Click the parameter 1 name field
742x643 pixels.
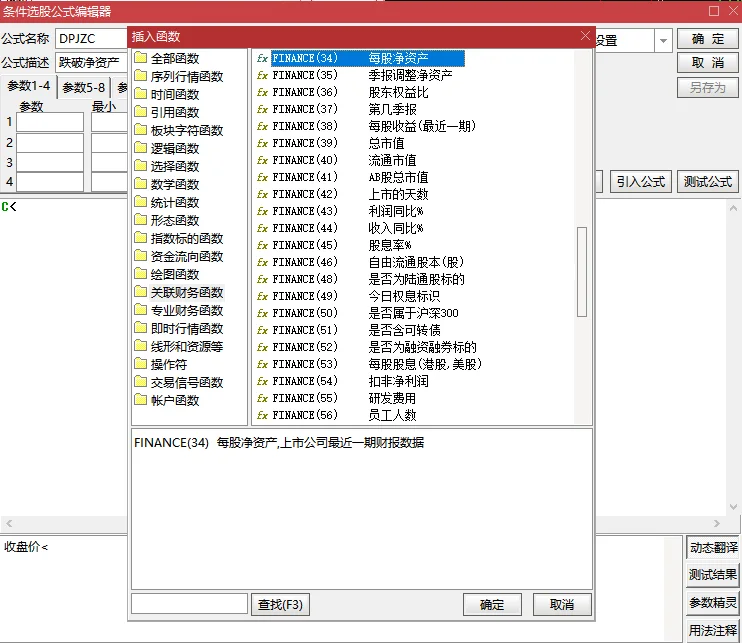click(x=50, y=123)
